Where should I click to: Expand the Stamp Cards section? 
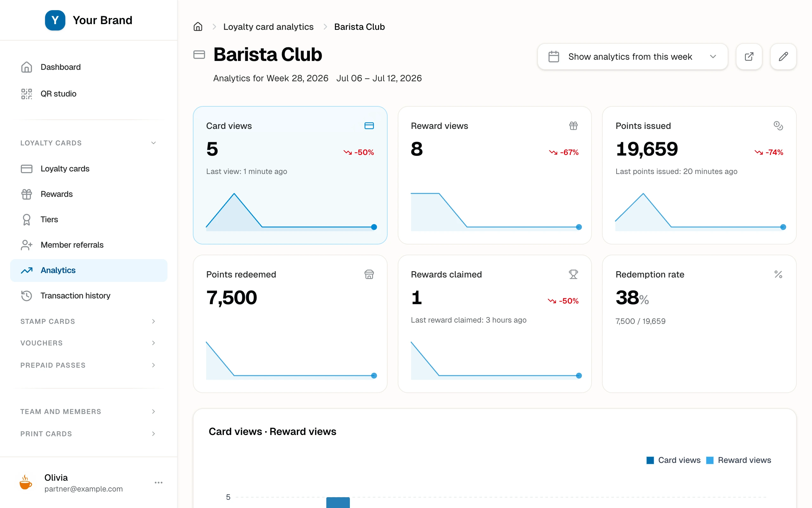tap(153, 321)
